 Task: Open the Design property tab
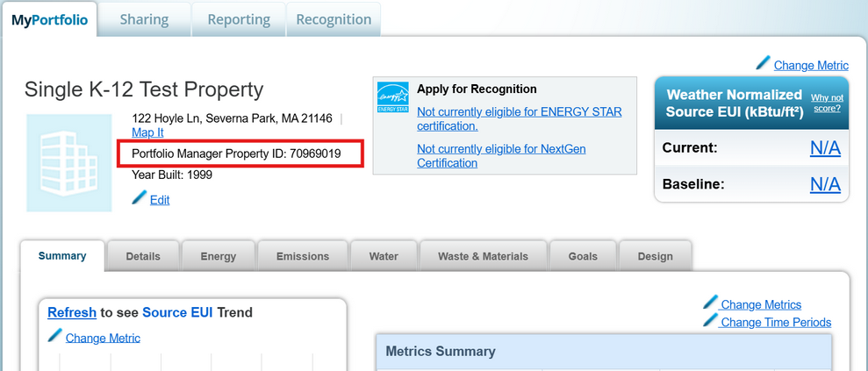656,257
